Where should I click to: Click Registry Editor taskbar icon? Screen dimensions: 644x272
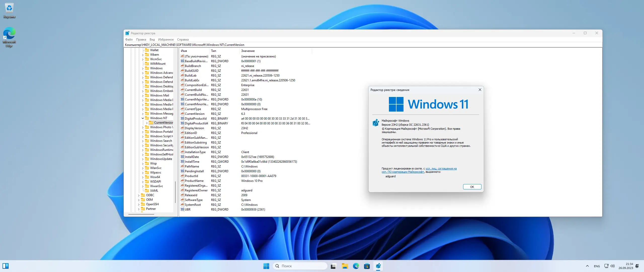coord(378,266)
